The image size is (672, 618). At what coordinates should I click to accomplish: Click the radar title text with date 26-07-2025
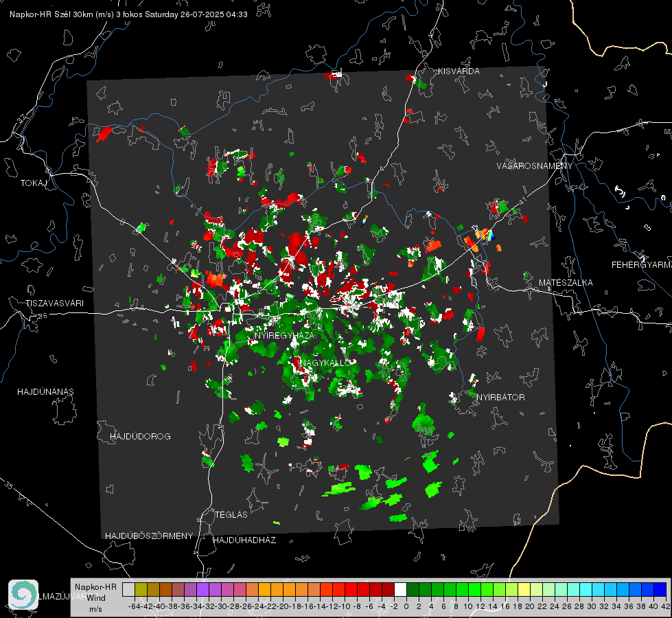(x=128, y=14)
